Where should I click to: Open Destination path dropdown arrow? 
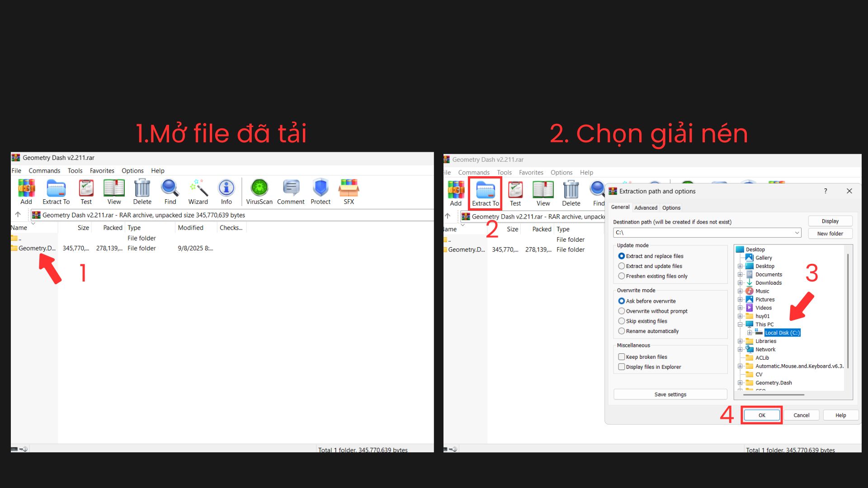(797, 232)
